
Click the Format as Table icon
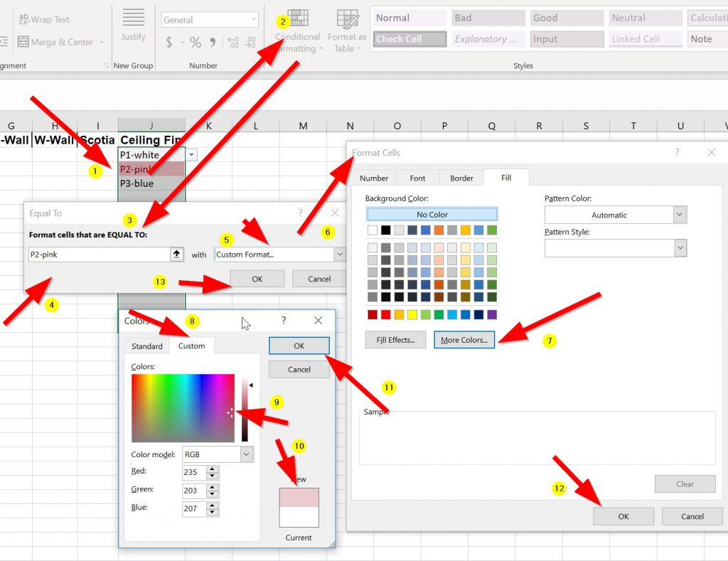(347, 32)
